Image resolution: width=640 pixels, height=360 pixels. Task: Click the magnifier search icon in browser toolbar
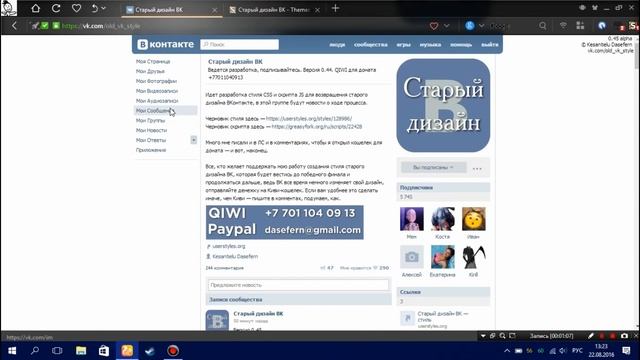click(x=542, y=26)
